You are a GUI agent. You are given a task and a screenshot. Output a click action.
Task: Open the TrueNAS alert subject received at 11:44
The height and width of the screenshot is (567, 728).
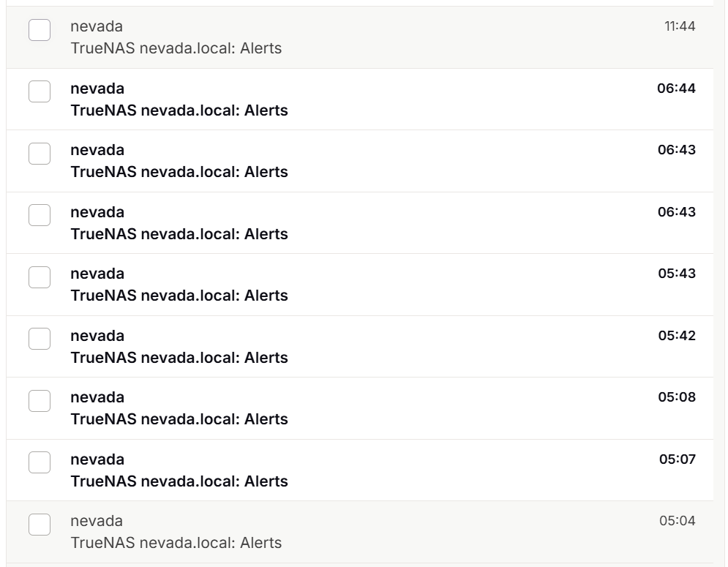tap(176, 49)
